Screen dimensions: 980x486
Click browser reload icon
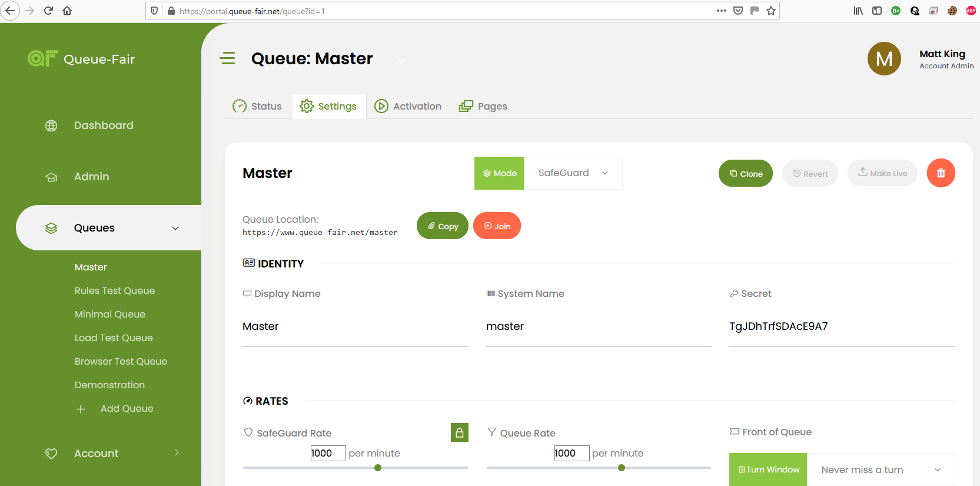pos(48,11)
